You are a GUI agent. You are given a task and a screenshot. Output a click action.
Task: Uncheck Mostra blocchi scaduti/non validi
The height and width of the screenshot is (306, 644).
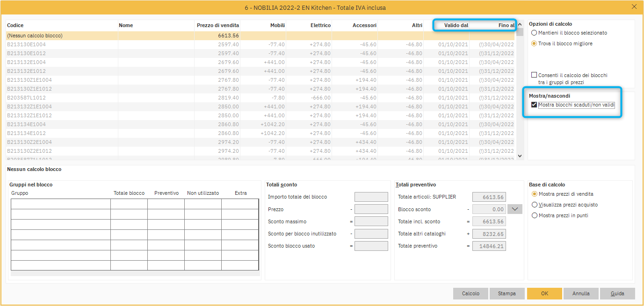coord(534,105)
